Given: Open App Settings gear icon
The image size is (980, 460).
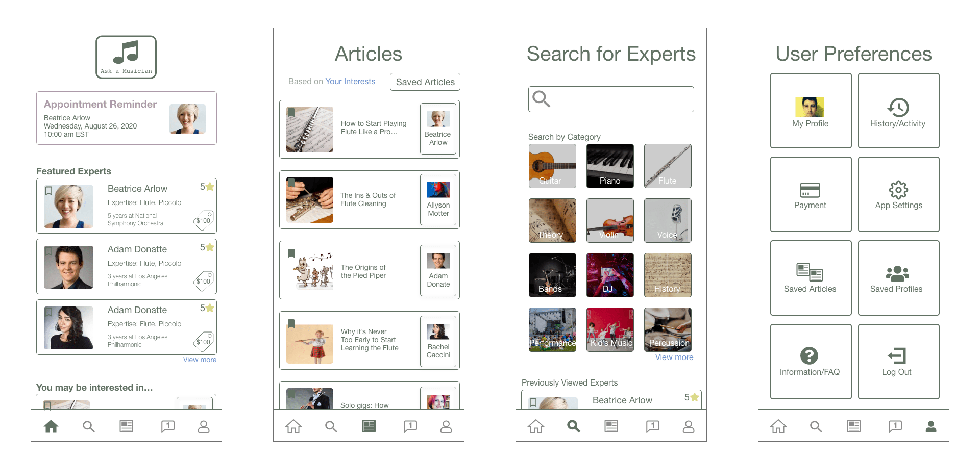Looking at the screenshot, I should coord(898,190).
